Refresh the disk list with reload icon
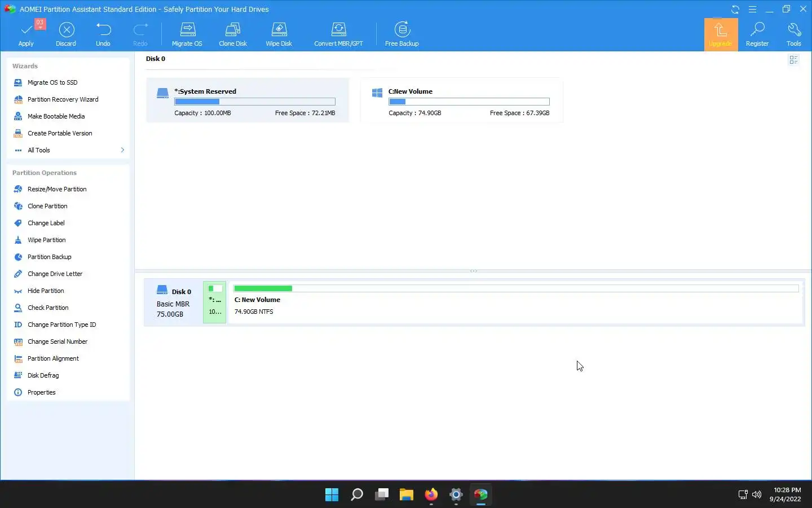812x508 pixels. tap(735, 9)
